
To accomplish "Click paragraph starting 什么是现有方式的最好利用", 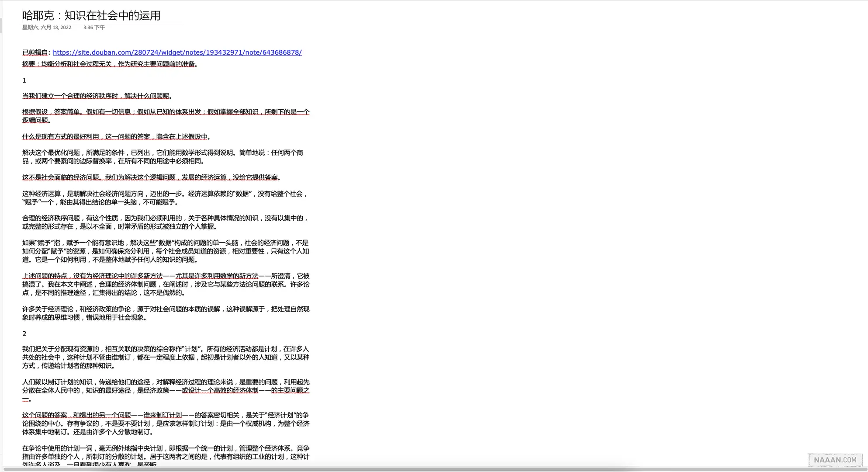I will tap(115, 137).
